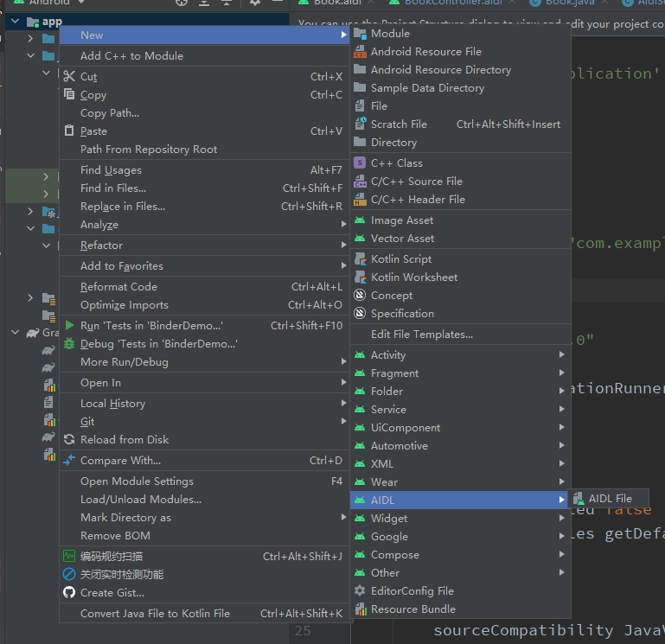The width and height of the screenshot is (665, 644).
Task: Select Reformat Code menu entry
Action: [204, 287]
